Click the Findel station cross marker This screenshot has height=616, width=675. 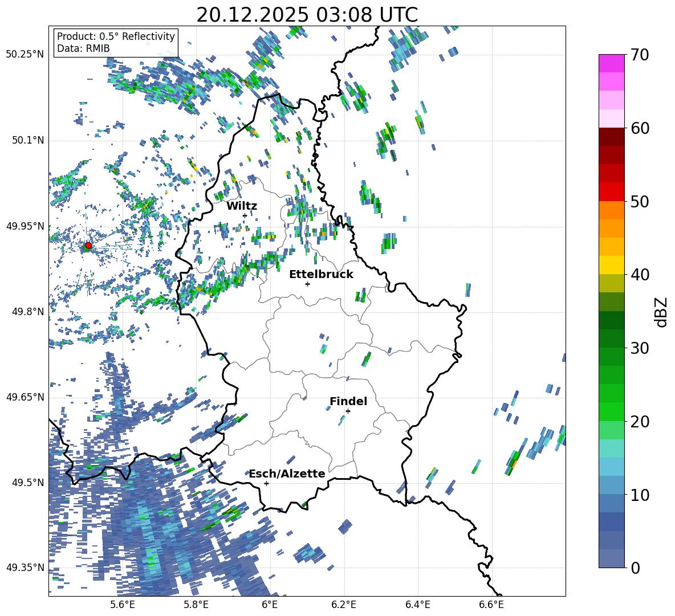pos(348,411)
